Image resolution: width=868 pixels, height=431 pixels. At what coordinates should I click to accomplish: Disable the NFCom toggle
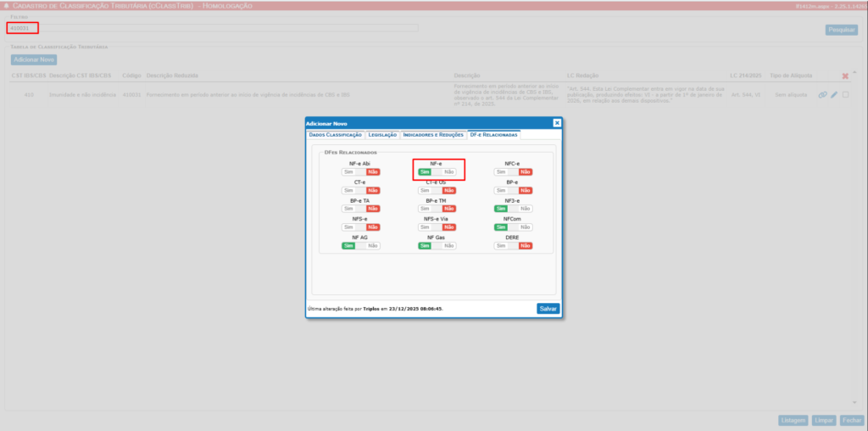tap(514, 227)
